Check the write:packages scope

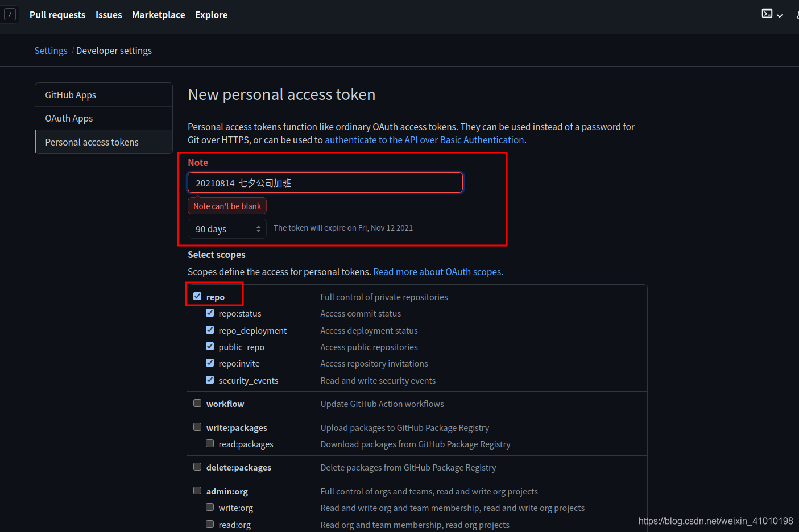[x=197, y=427]
